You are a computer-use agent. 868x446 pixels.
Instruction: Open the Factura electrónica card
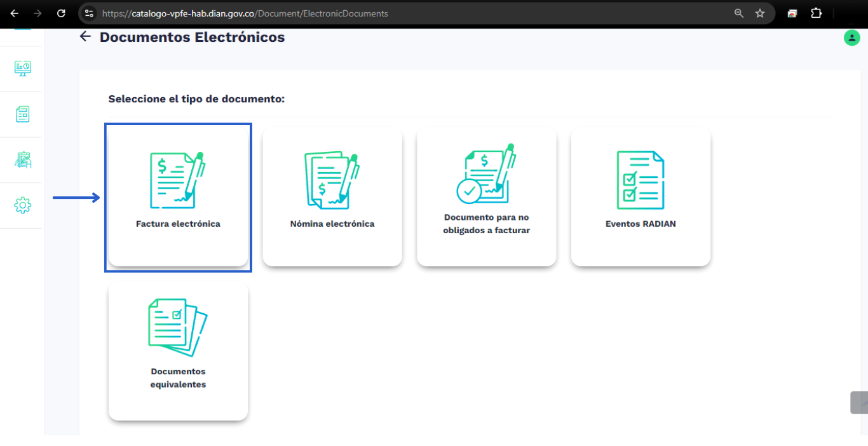[x=178, y=197]
